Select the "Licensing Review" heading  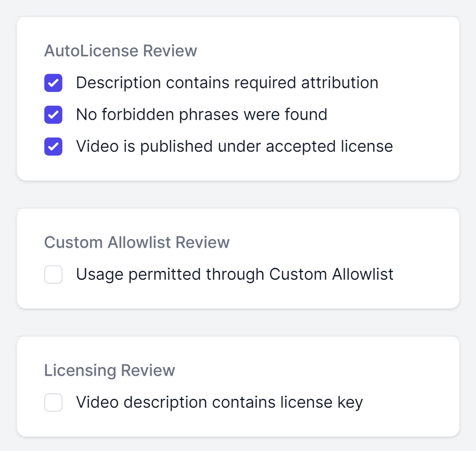tap(109, 371)
